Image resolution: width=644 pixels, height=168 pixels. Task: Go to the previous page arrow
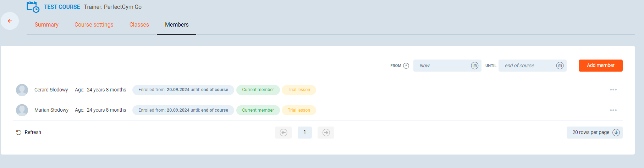tap(283, 133)
